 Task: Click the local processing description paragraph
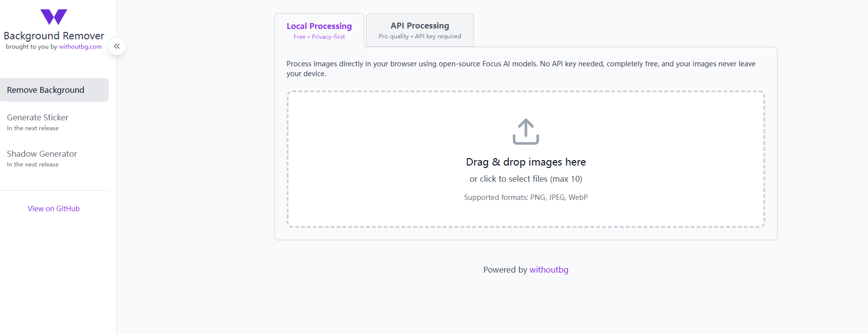click(521, 69)
